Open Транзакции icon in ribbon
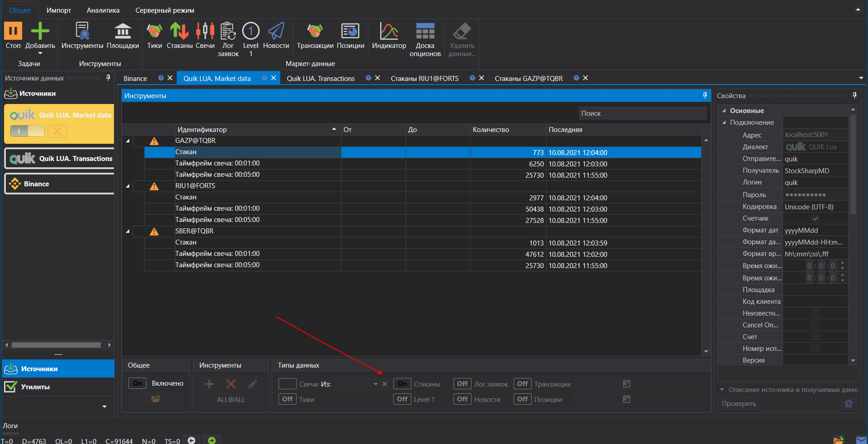This screenshot has width=868, height=444. coord(315,31)
